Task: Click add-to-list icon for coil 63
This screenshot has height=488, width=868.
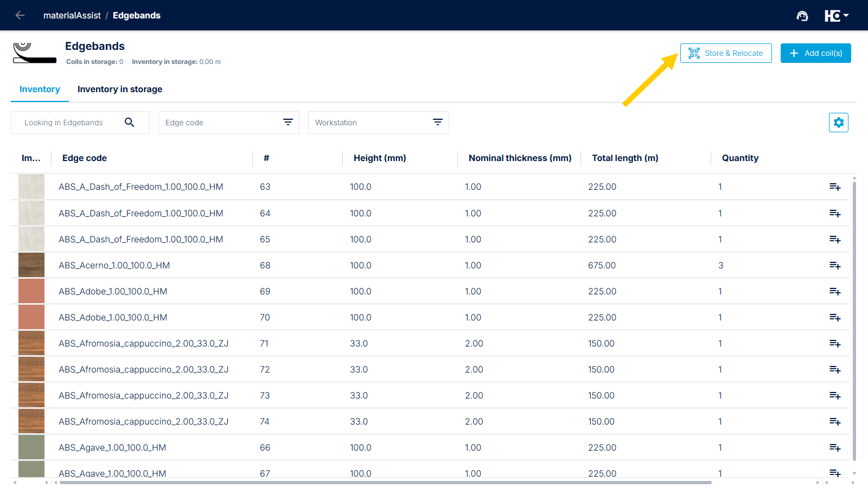Action: 835,187
